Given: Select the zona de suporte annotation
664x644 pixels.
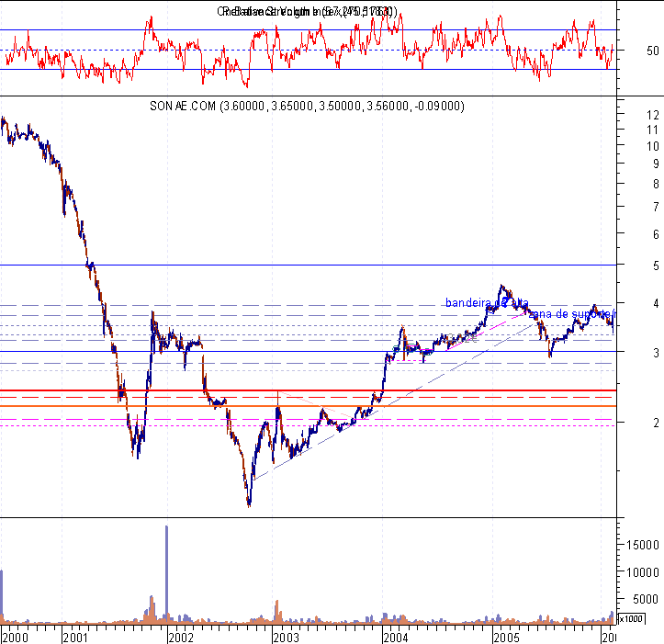Looking at the screenshot, I should [x=572, y=314].
